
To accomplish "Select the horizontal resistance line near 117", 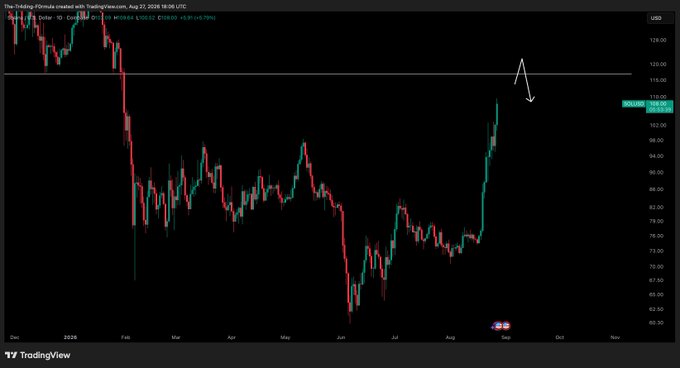I will point(317,74).
